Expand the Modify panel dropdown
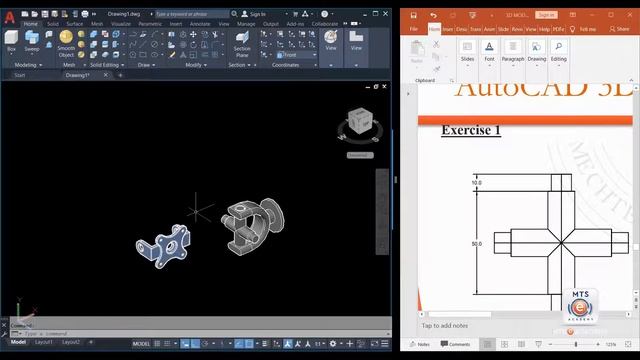The image size is (640, 360). coord(196,65)
